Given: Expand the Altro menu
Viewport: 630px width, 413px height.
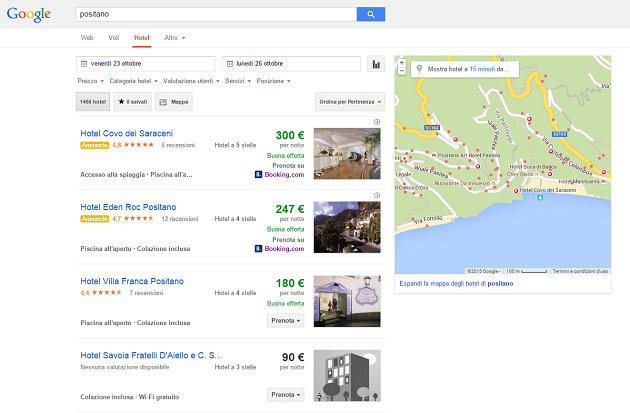Looking at the screenshot, I should point(174,38).
